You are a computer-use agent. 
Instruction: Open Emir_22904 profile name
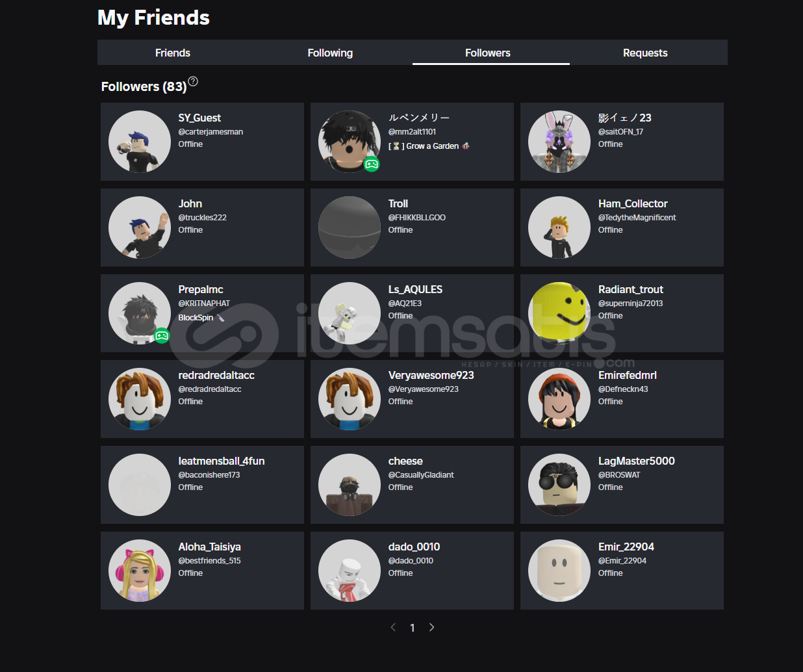[x=626, y=547]
